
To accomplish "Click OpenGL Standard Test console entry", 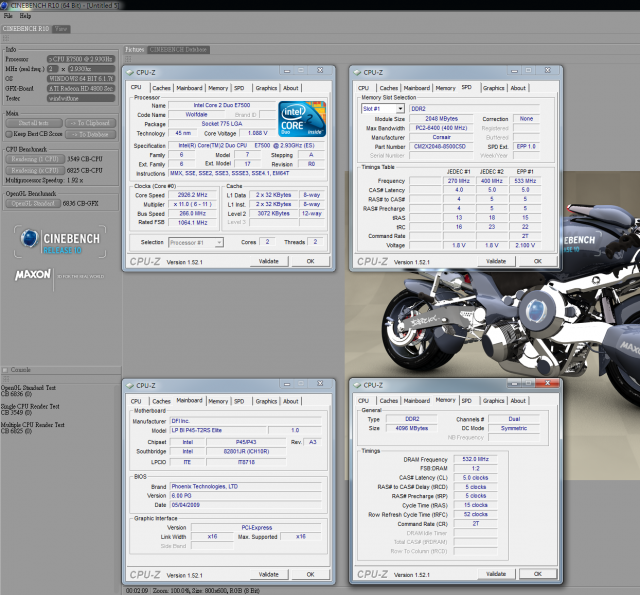I will (x=28, y=391).
